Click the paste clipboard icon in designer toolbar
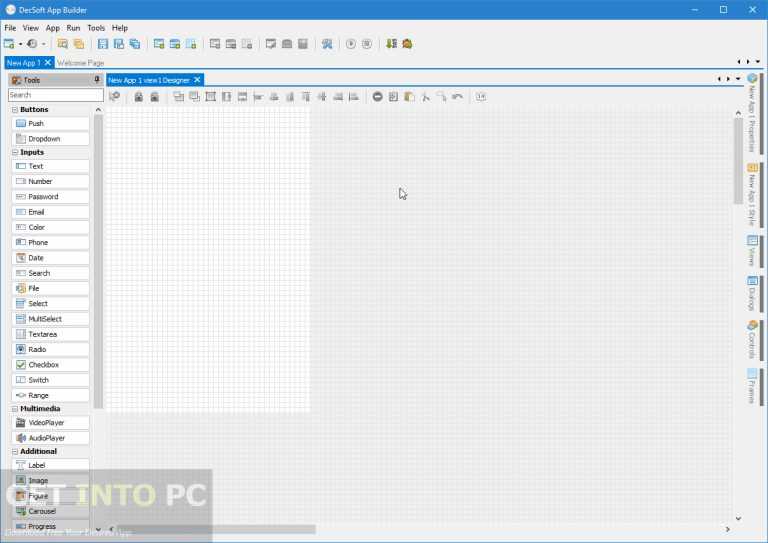 (x=409, y=97)
